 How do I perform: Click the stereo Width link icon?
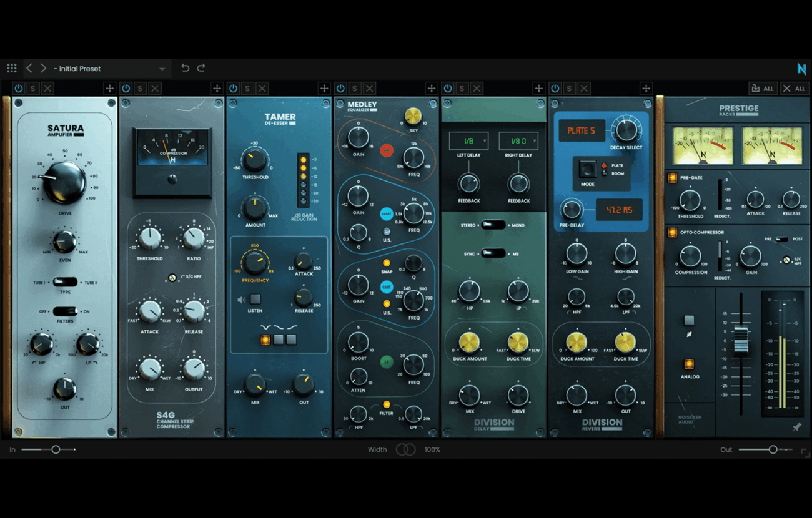[405, 449]
